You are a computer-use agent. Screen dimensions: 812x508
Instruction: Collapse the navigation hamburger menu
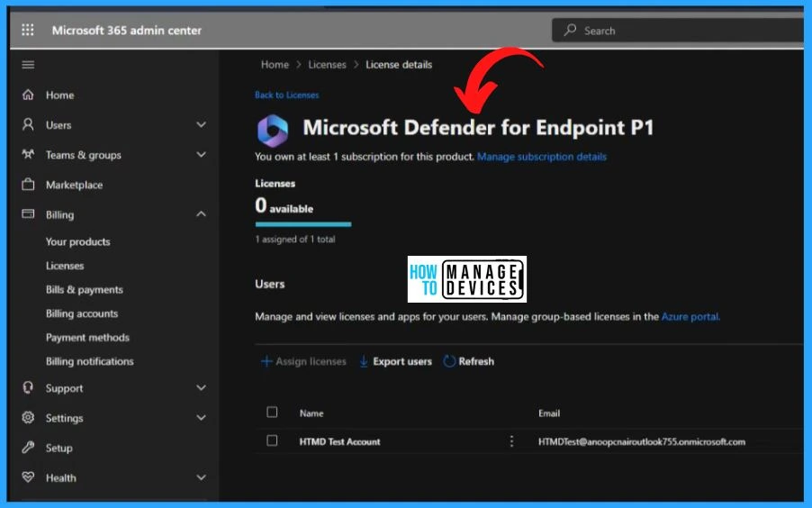pyautogui.click(x=28, y=64)
